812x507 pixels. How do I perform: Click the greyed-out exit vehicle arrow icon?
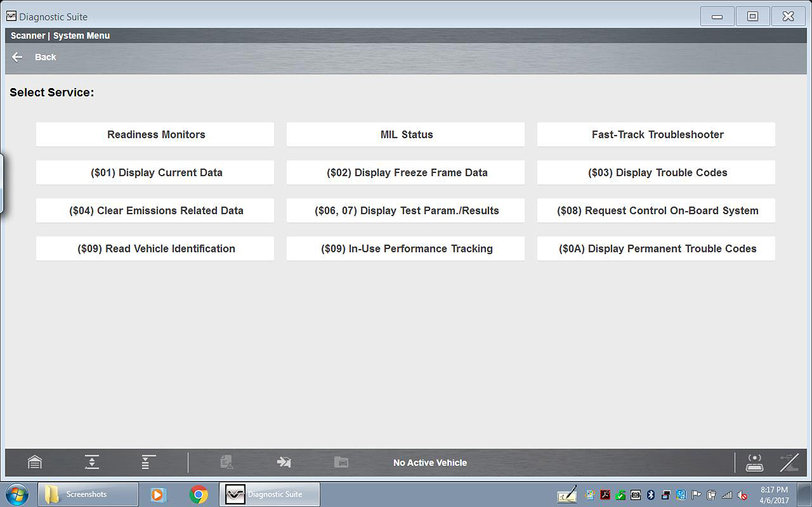coord(284,462)
